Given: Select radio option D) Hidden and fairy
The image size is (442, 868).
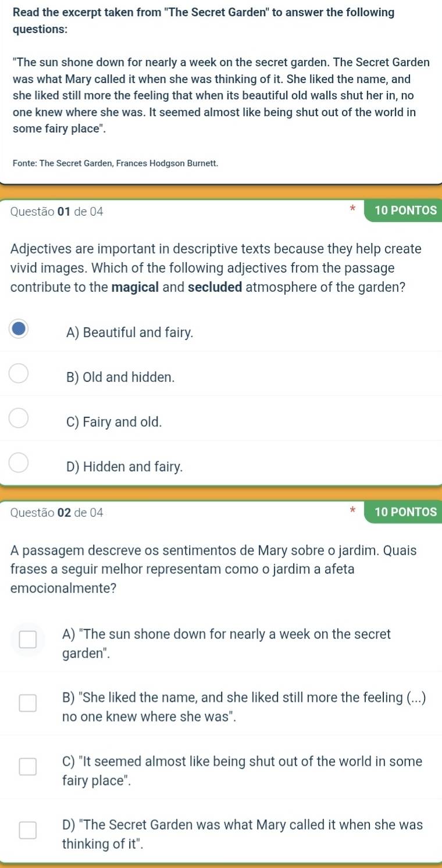Looking at the screenshot, I should pos(19,463).
